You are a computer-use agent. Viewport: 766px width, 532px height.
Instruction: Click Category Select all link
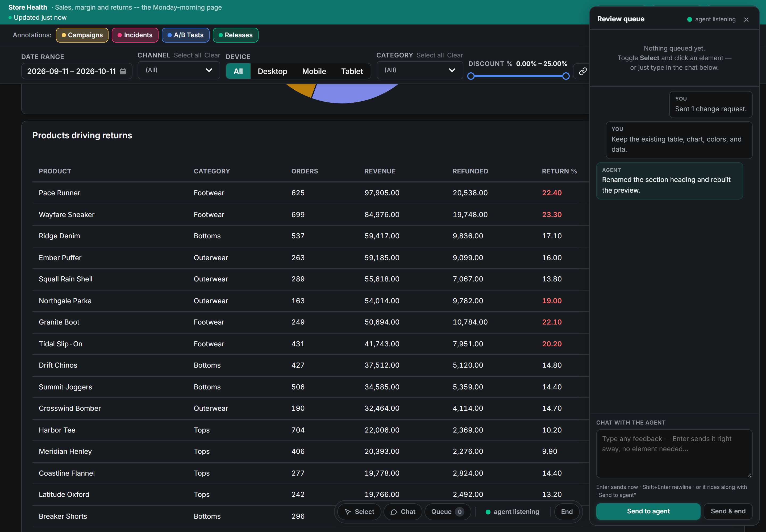430,55
